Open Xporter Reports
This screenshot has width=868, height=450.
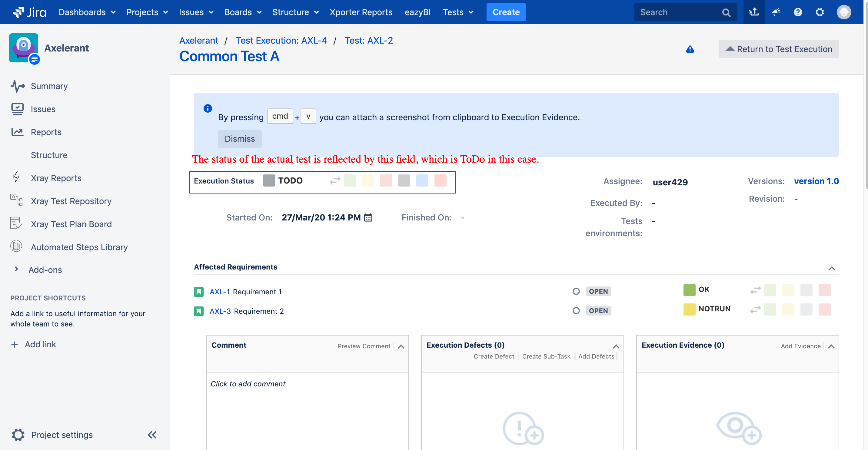361,12
